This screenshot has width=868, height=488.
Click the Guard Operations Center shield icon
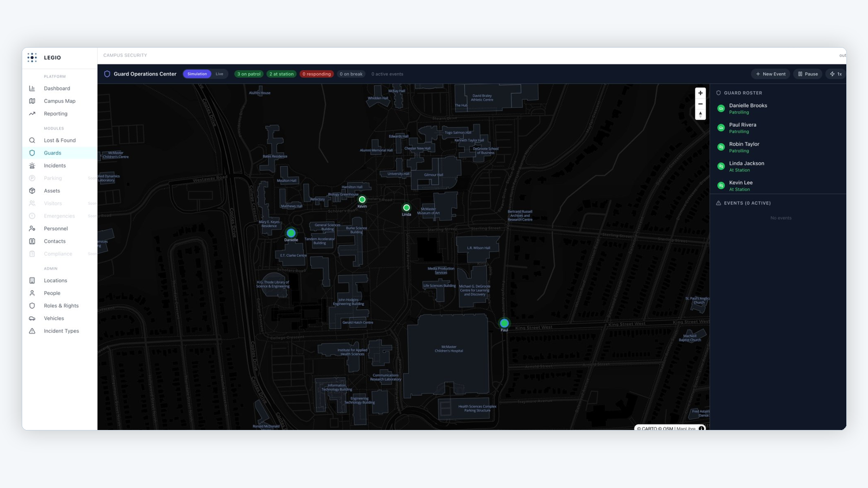tap(107, 74)
